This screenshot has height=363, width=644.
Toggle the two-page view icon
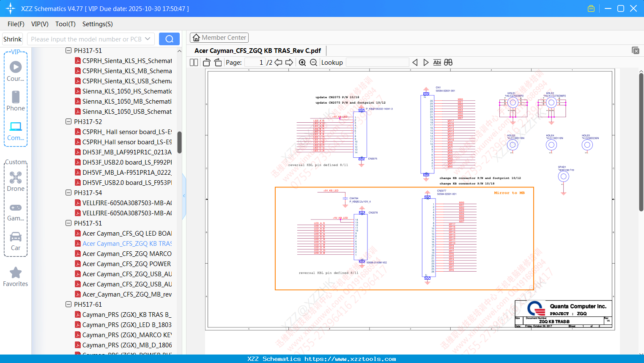tap(194, 63)
